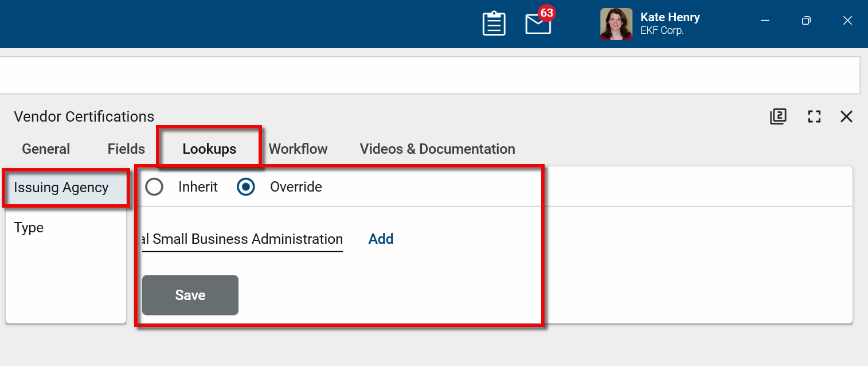Image resolution: width=868 pixels, height=366 pixels.
Task: Open the Fields tab
Action: [126, 149]
